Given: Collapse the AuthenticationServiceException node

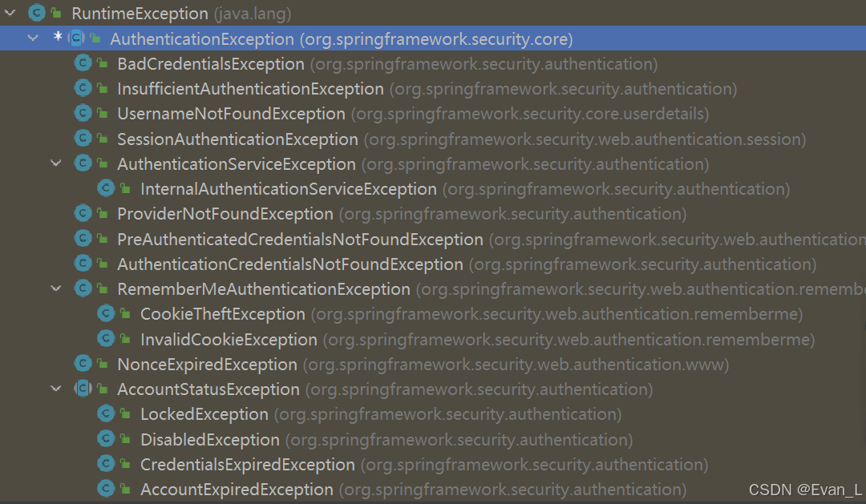Looking at the screenshot, I should (x=56, y=163).
